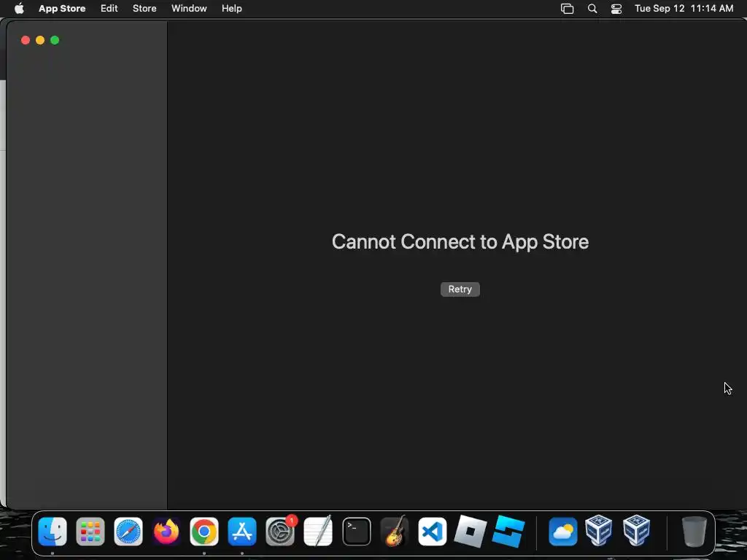The height and width of the screenshot is (560, 747).
Task: Open Finder from the Dock
Action: click(x=53, y=532)
